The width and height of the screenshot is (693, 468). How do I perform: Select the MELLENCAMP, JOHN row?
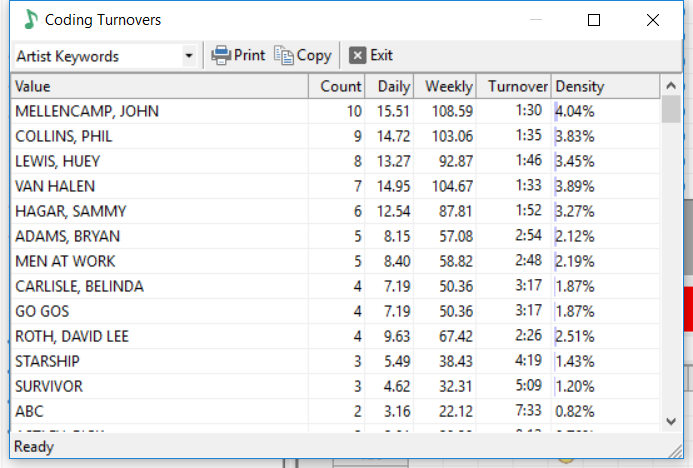[x=335, y=111]
